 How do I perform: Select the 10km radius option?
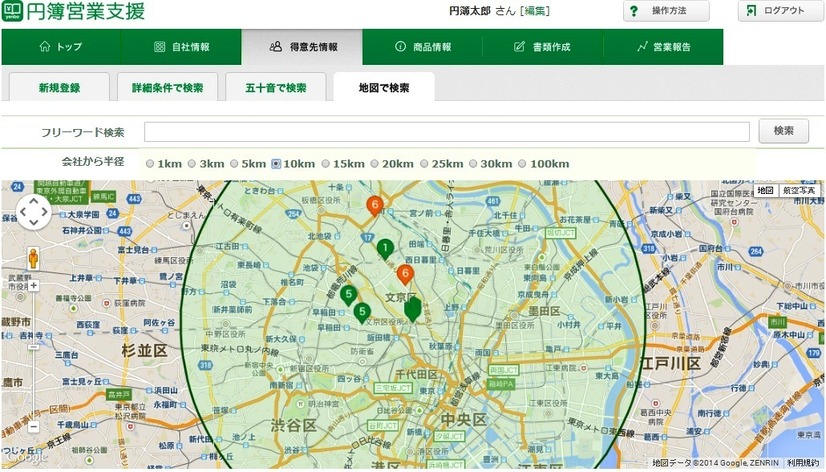coord(276,164)
